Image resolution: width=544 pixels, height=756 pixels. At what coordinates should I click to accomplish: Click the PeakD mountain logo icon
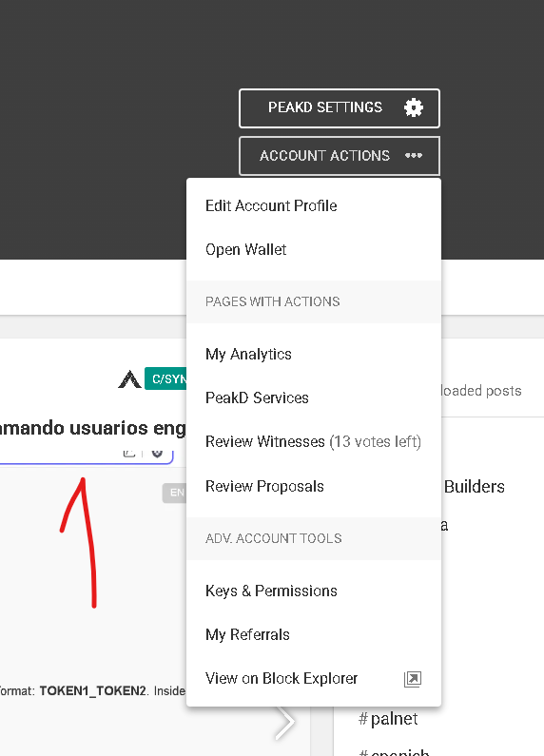[129, 379]
